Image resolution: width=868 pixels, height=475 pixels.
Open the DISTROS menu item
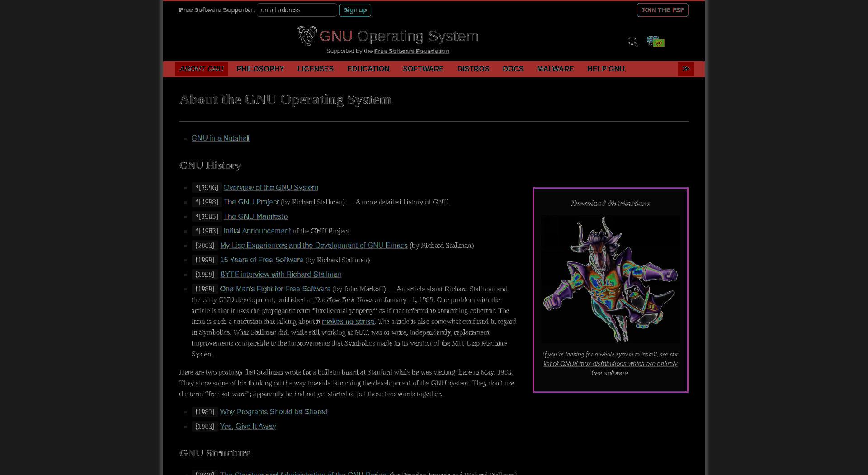coord(473,69)
